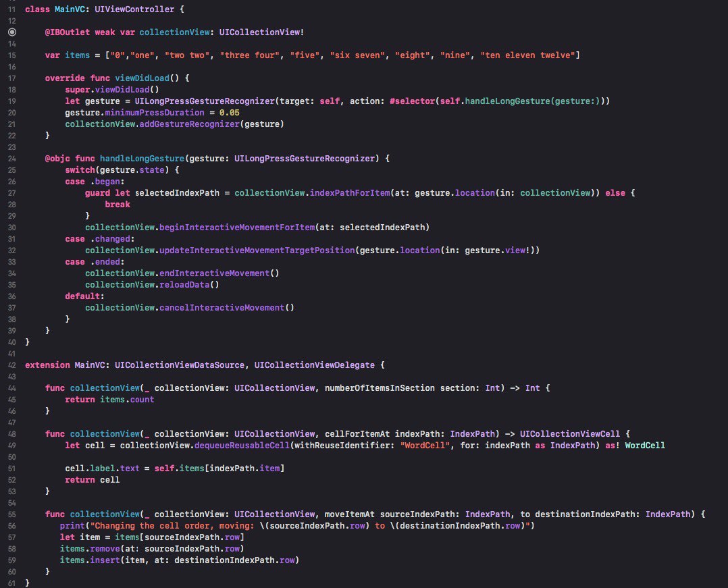Click "@objc" on line 24

(x=57, y=159)
